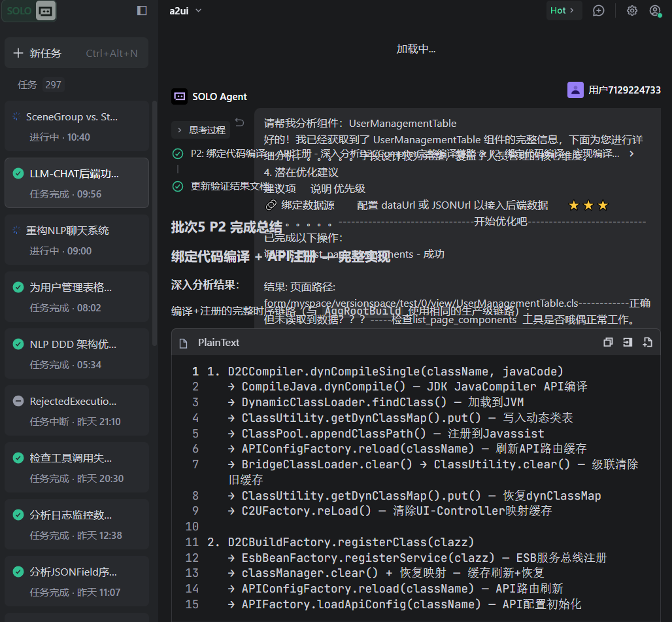Open the 为用户管理表格... task
The height and width of the screenshot is (622, 672).
76,297
